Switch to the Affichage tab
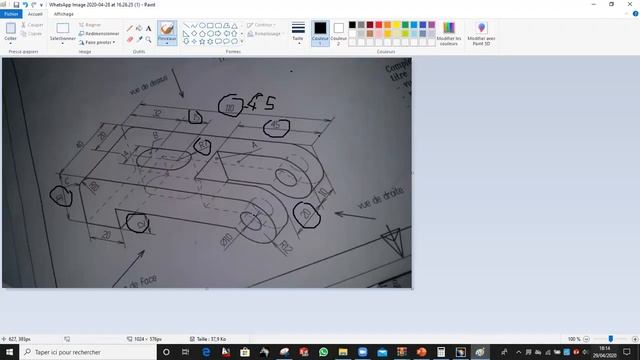640x360 pixels. 64,14
